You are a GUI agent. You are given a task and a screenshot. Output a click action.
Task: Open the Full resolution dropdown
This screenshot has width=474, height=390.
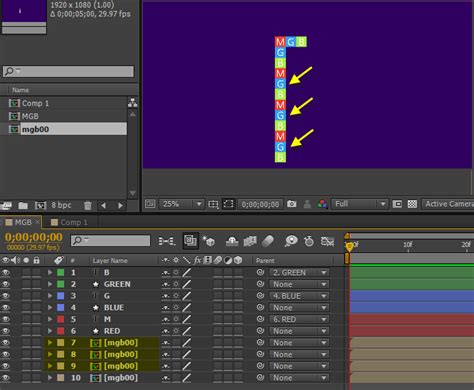(x=359, y=204)
